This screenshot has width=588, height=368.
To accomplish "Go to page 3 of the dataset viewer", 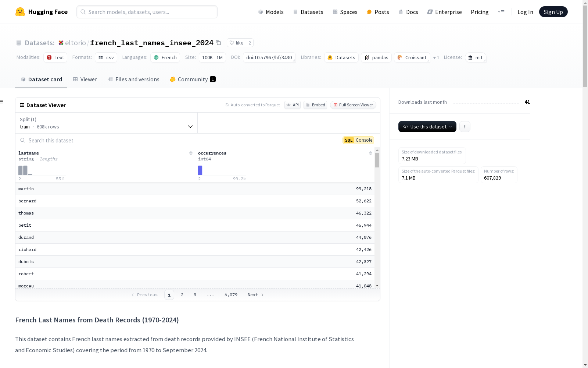I will click(x=195, y=295).
